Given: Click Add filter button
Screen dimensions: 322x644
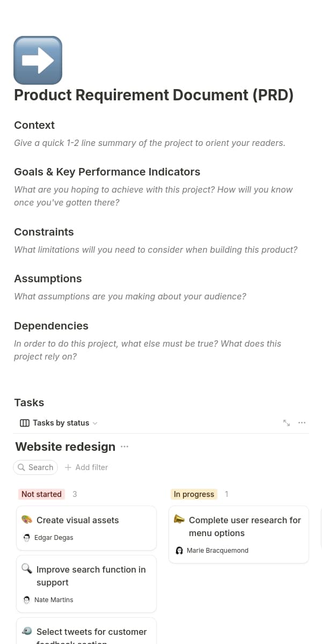Looking at the screenshot, I should coord(86,467).
